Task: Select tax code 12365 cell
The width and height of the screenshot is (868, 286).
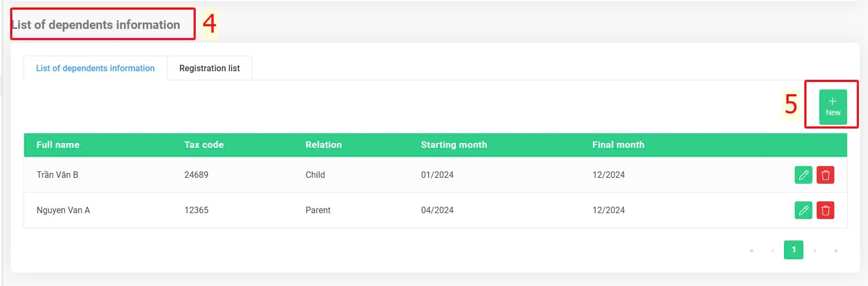Action: click(x=196, y=210)
